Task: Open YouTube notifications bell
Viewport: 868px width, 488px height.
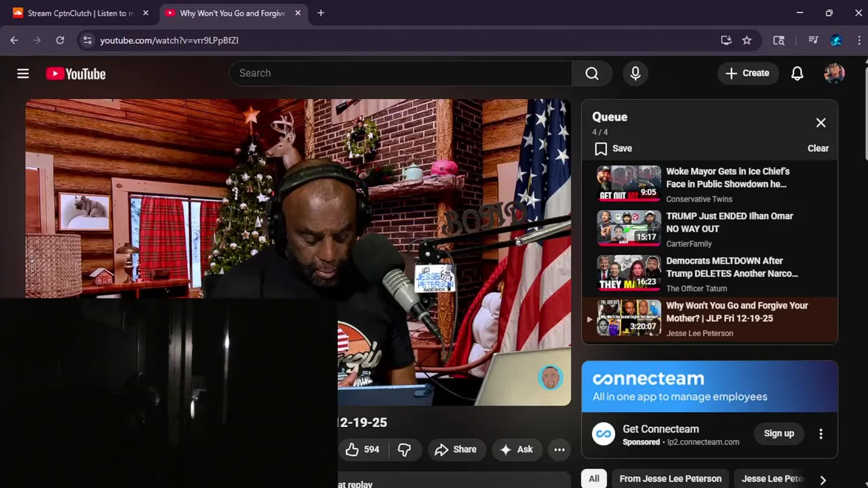Action: (797, 73)
